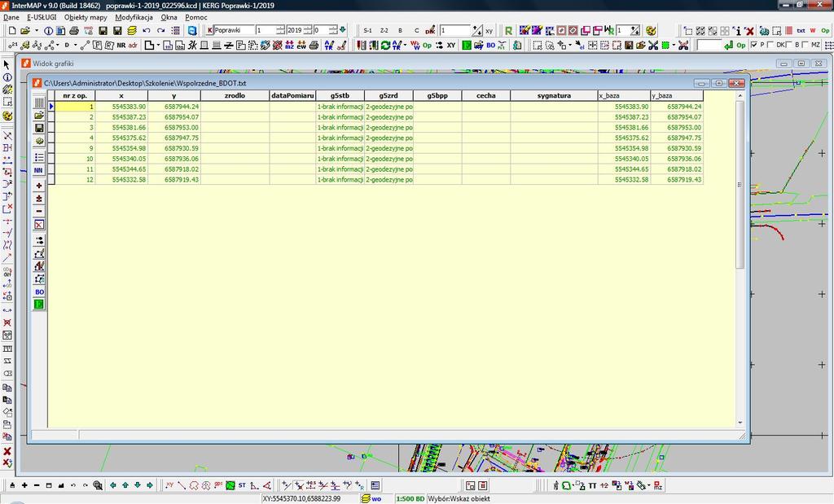Click the 'dataPomiaru' column header
Screen dimensions: 834x504
click(x=292, y=96)
